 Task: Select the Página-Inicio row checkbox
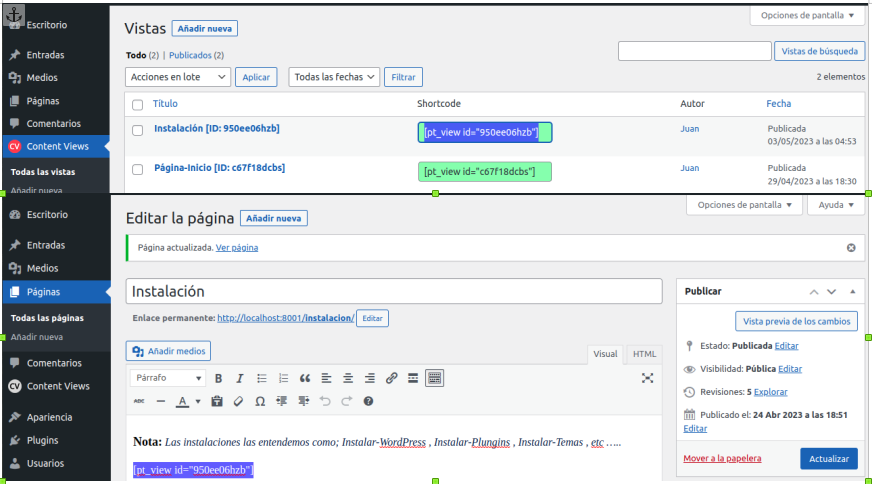(137, 169)
